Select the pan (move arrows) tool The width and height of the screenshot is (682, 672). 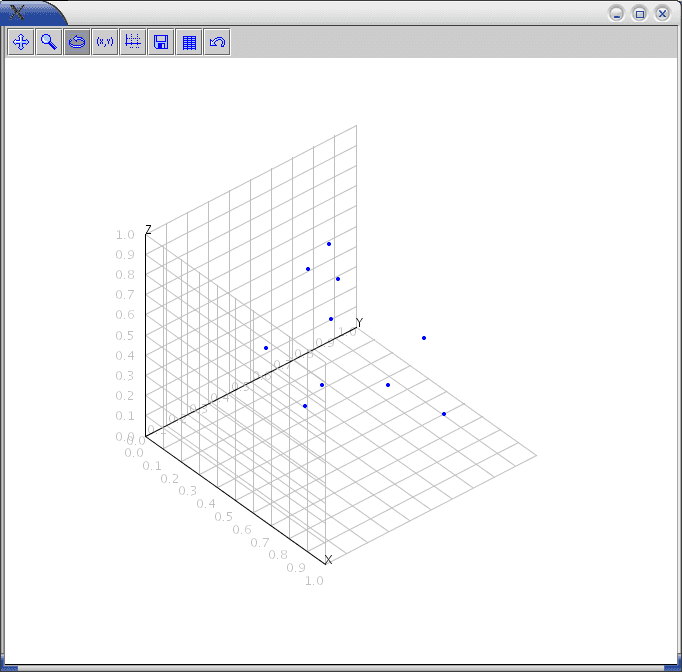tap(20, 42)
